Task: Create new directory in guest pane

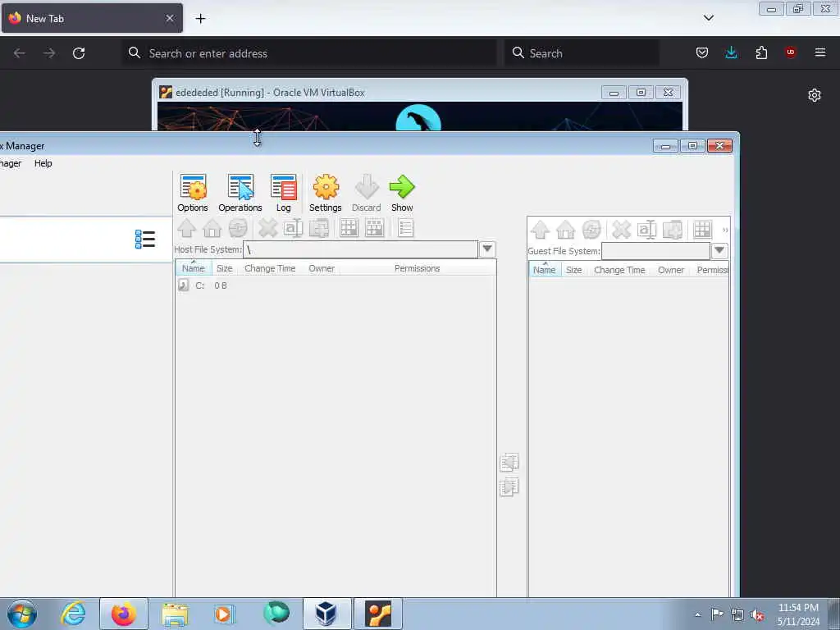Action: click(x=673, y=230)
